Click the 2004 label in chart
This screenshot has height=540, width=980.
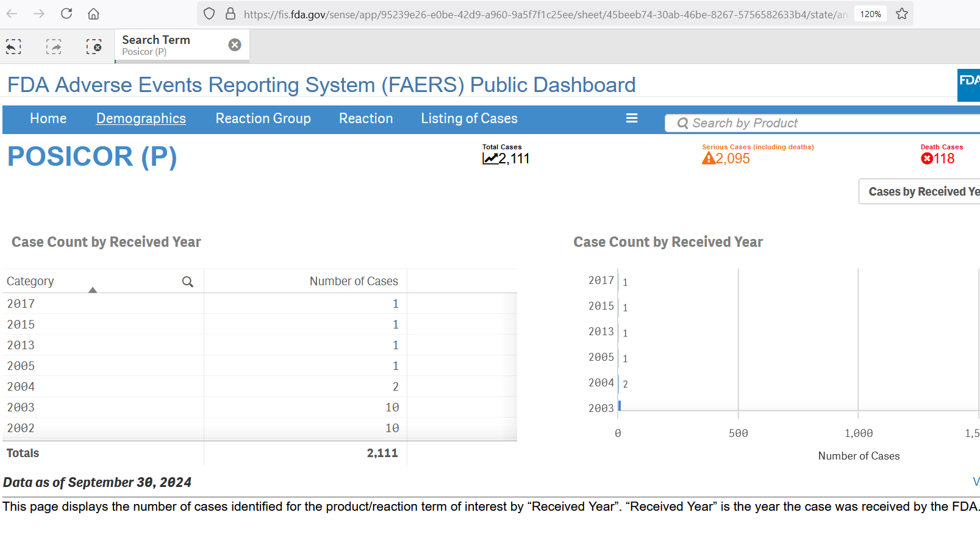point(601,383)
